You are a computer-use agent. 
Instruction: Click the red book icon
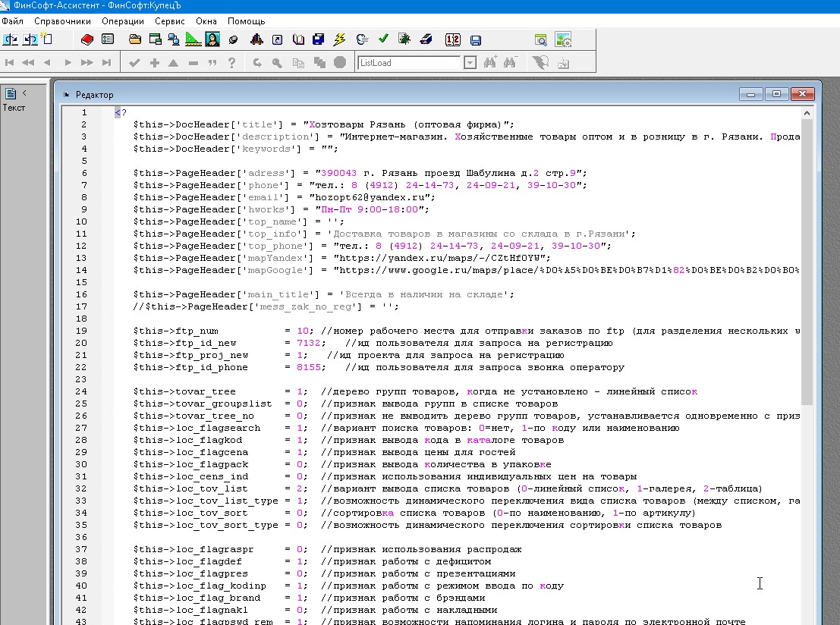click(87, 39)
